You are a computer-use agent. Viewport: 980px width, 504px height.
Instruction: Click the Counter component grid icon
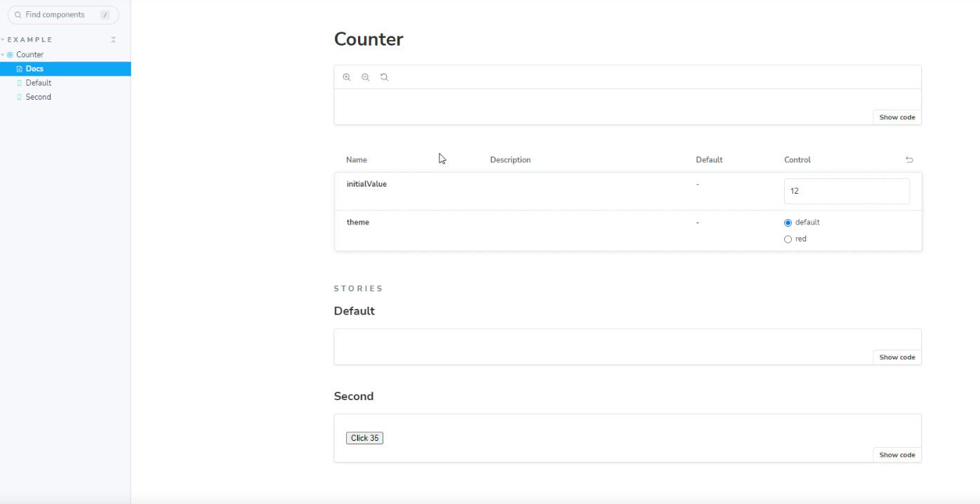(x=10, y=55)
